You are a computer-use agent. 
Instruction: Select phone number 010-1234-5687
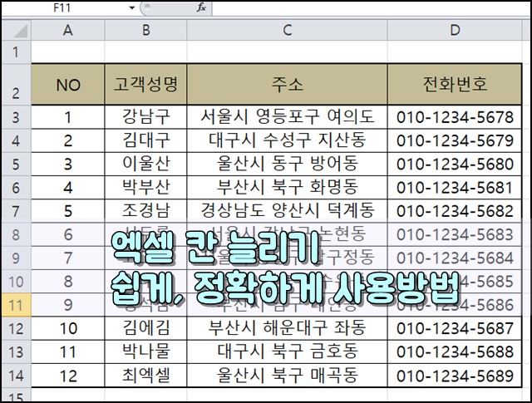tap(455, 328)
